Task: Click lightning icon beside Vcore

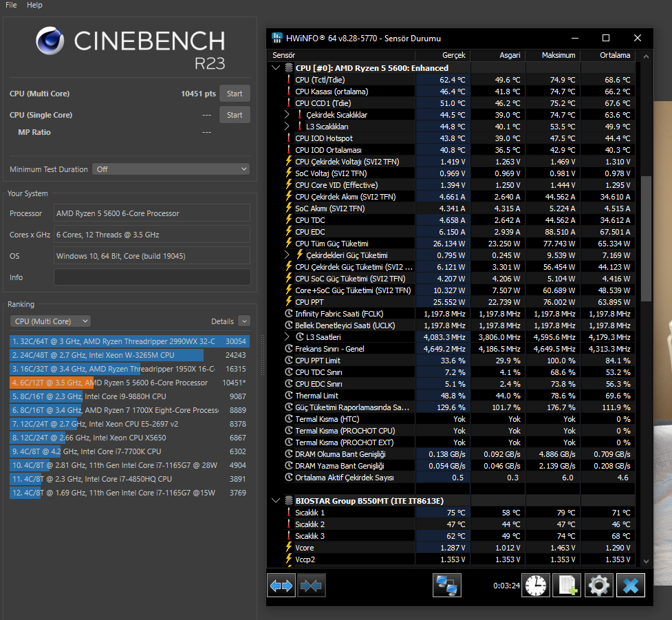Action: click(289, 547)
